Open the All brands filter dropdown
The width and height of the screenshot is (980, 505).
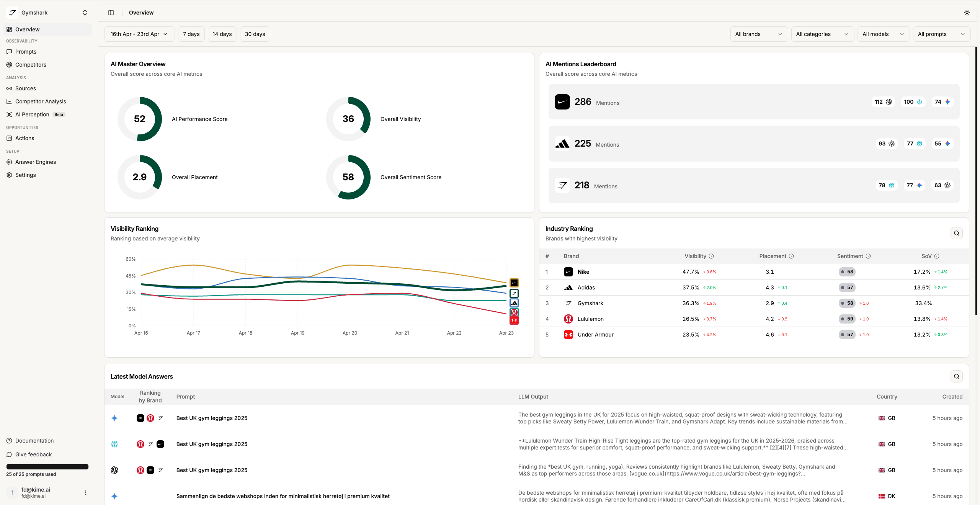pos(759,34)
